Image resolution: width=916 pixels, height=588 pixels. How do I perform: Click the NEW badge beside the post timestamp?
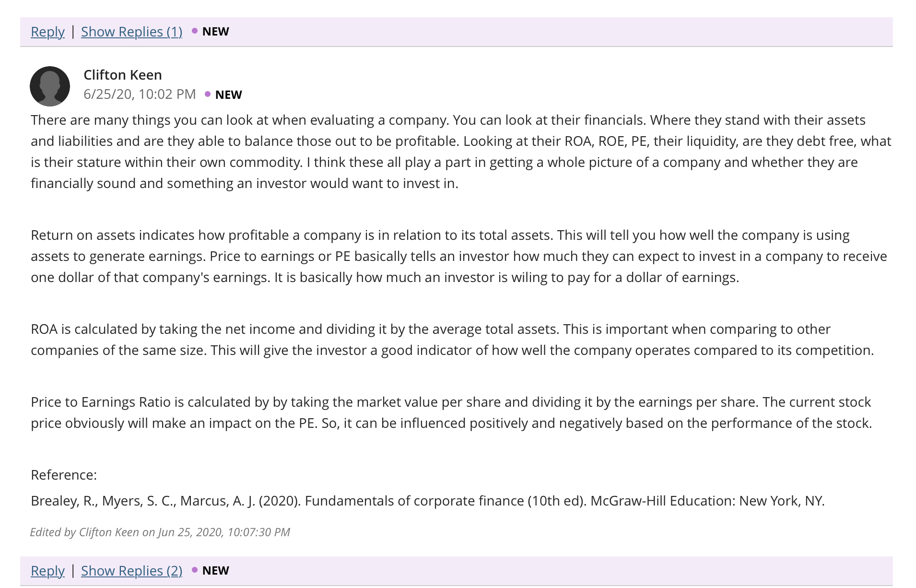pyautogui.click(x=229, y=94)
